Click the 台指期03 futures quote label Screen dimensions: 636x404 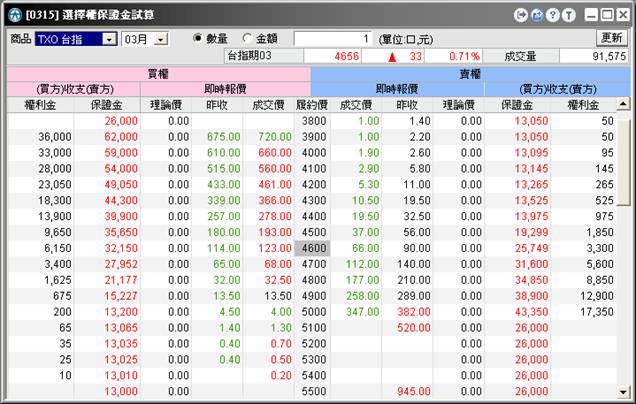pos(250,56)
